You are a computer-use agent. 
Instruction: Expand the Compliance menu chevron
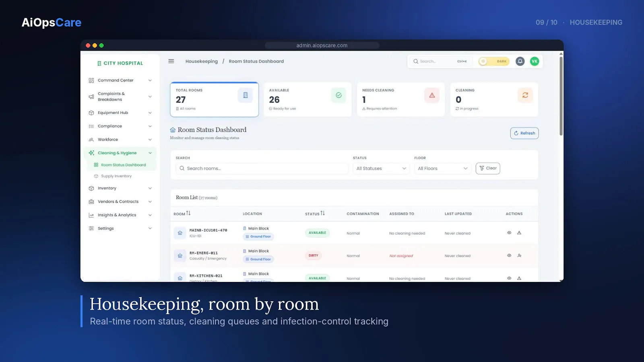coord(150,126)
